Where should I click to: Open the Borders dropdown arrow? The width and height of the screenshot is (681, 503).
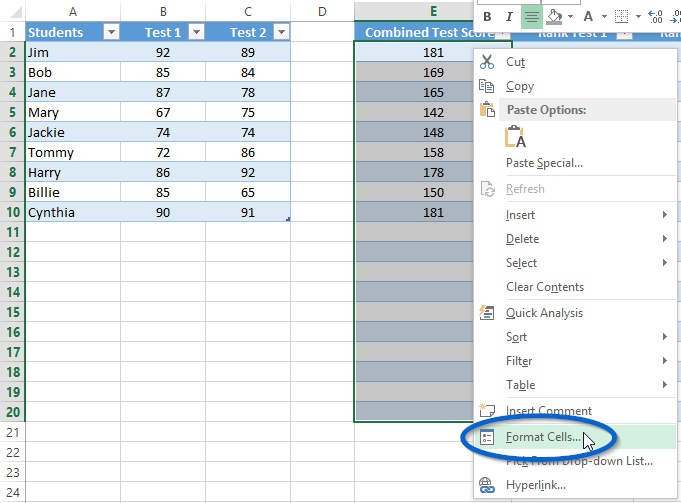pos(638,17)
